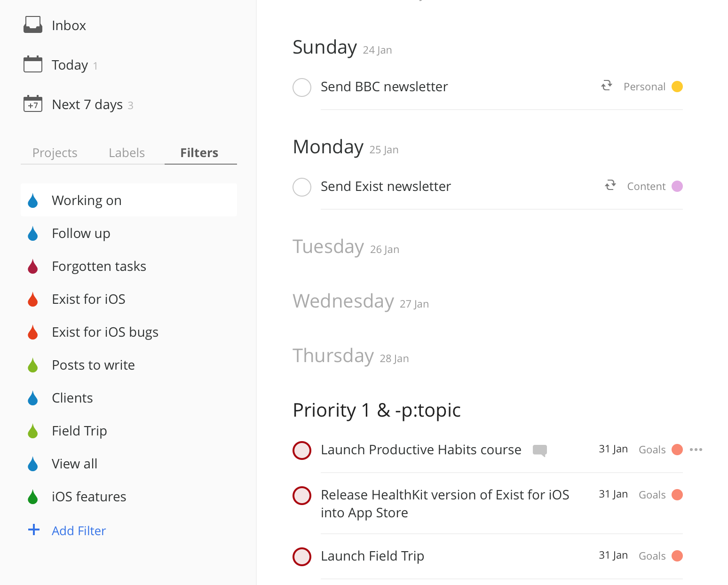Image resolution: width=728 pixels, height=585 pixels.
Task: Mark Send Exist newsletter as complete
Action: pyautogui.click(x=302, y=187)
